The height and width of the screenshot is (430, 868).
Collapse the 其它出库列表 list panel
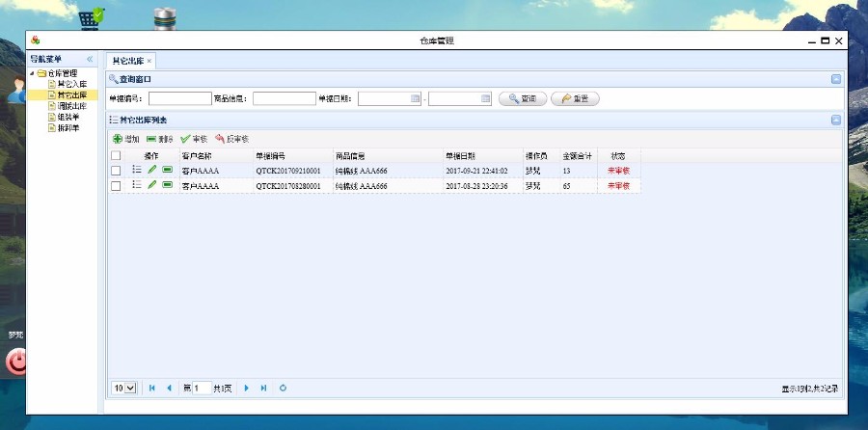pos(836,120)
